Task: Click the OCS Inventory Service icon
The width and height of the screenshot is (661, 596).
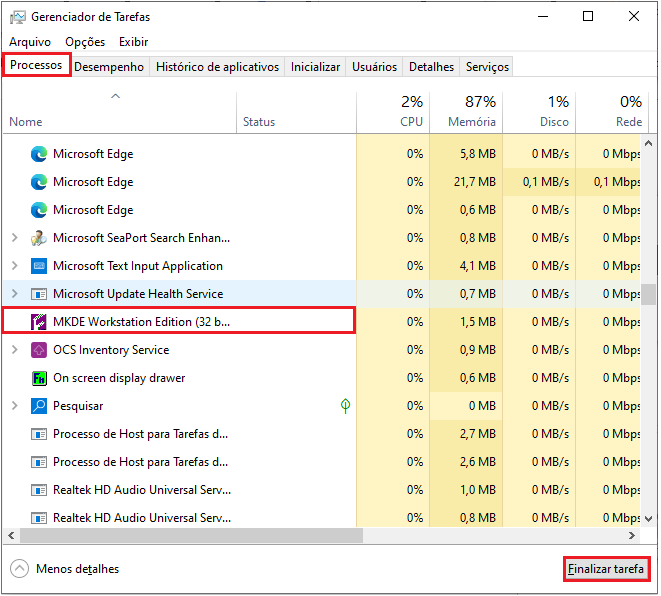Action: click(x=39, y=350)
